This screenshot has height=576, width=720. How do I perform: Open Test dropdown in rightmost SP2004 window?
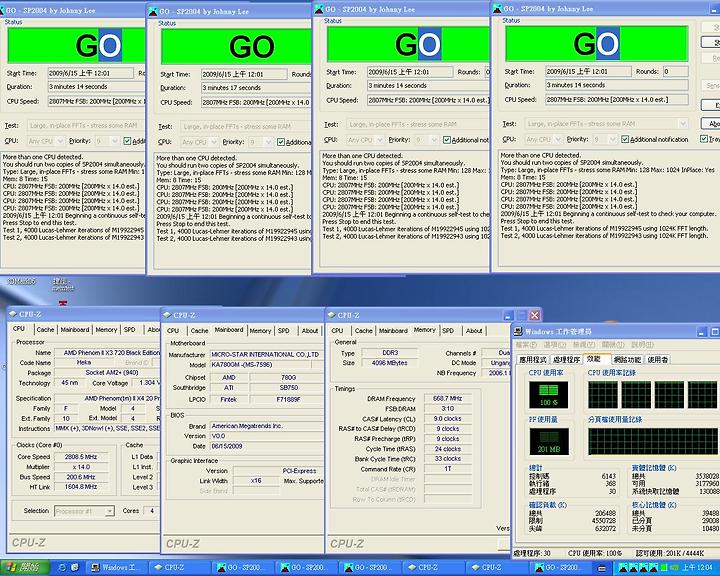[683, 124]
